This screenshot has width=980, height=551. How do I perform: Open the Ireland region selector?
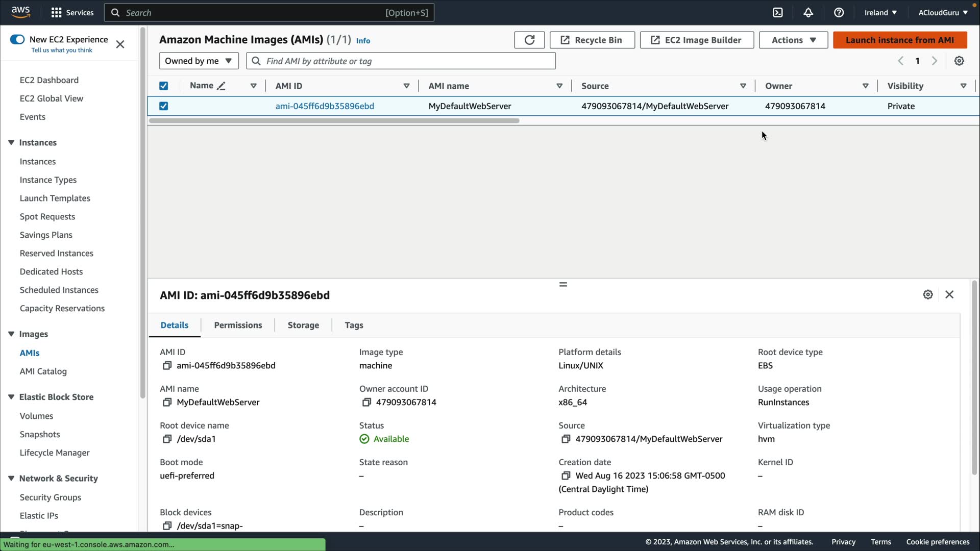880,13
